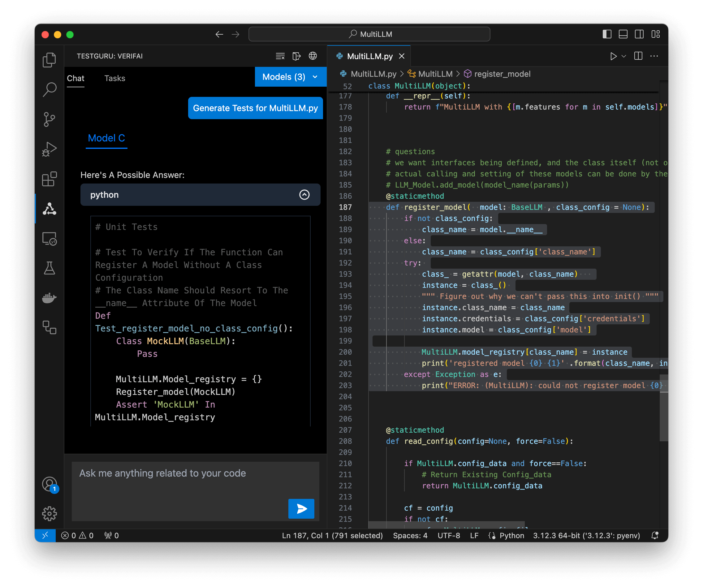Select the TestGuru VerifAI sidebar icon
Image resolution: width=703 pixels, height=588 pixels.
point(49,209)
